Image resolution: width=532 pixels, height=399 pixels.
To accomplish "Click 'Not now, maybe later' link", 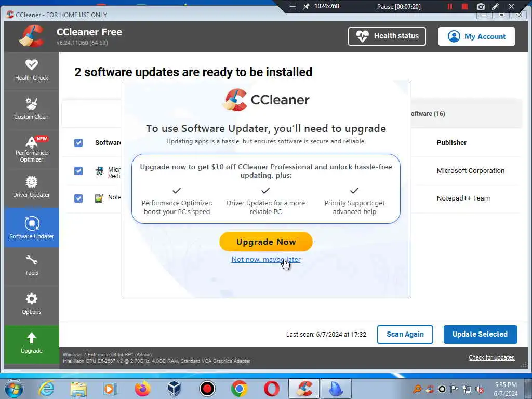I will 265,260.
